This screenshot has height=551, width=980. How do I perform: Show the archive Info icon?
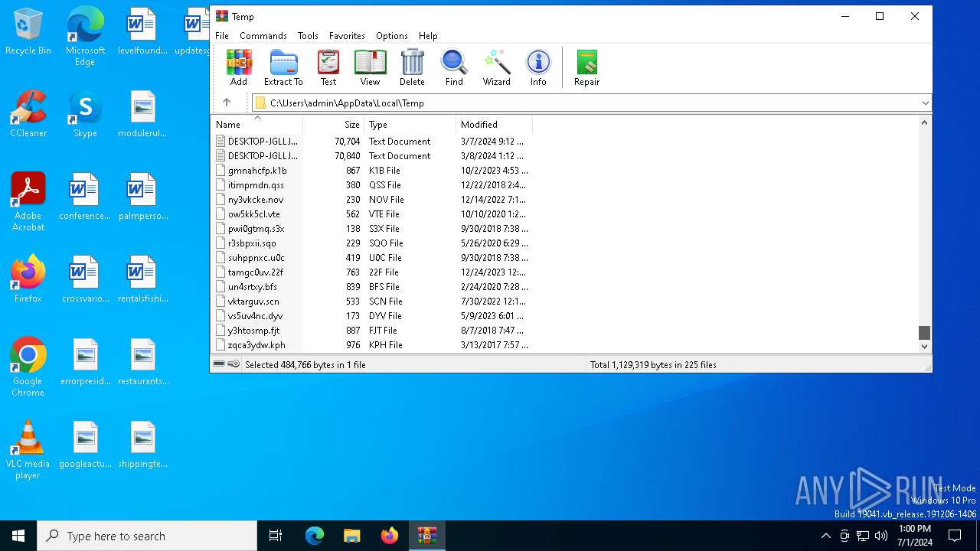pos(538,67)
